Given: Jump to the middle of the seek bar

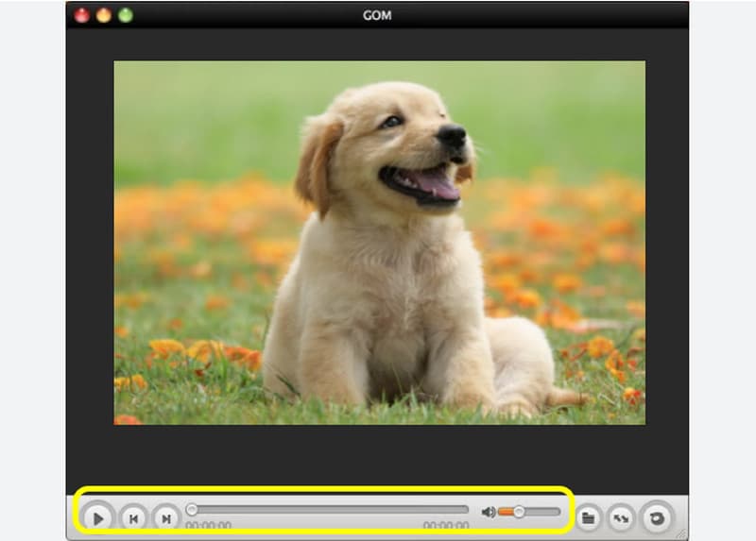Looking at the screenshot, I should click(x=329, y=510).
